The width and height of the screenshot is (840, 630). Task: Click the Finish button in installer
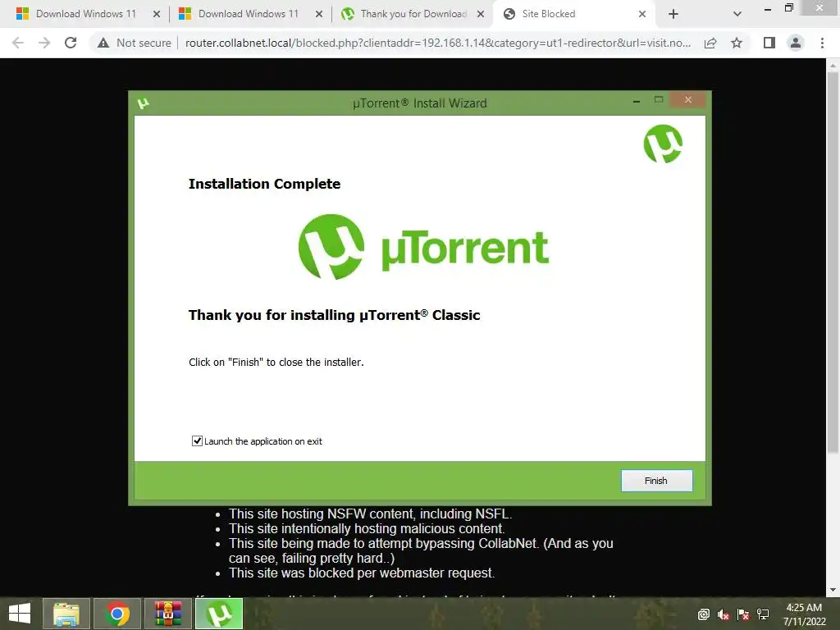coord(656,481)
